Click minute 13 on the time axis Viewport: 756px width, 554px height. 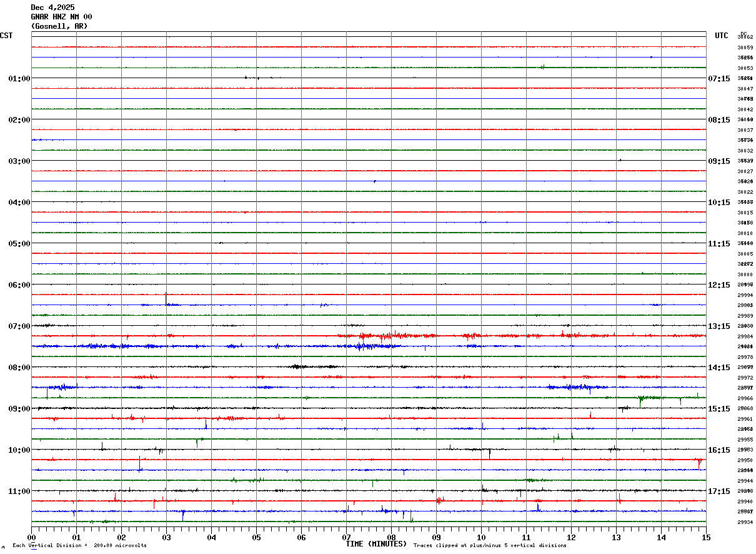616,537
